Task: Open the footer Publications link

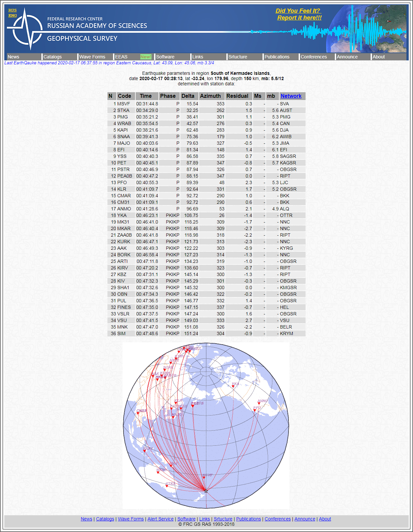Action: (248, 519)
